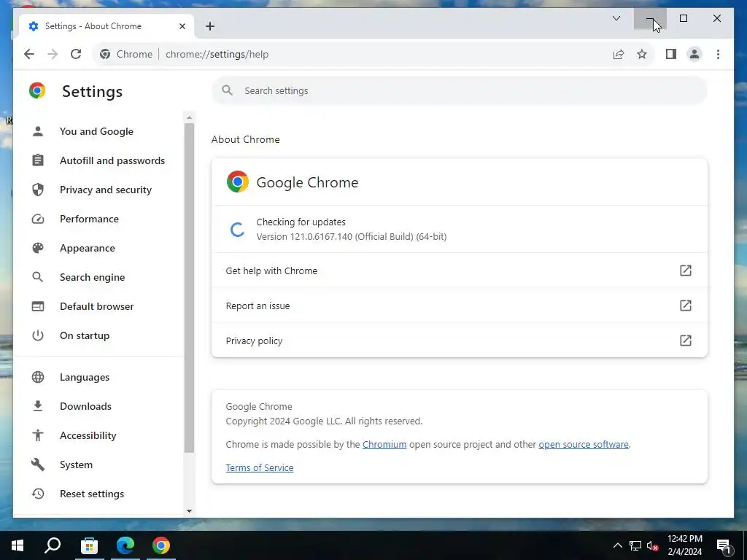Click the Appearance palette icon
Screen dimensions: 747x560
point(38,248)
